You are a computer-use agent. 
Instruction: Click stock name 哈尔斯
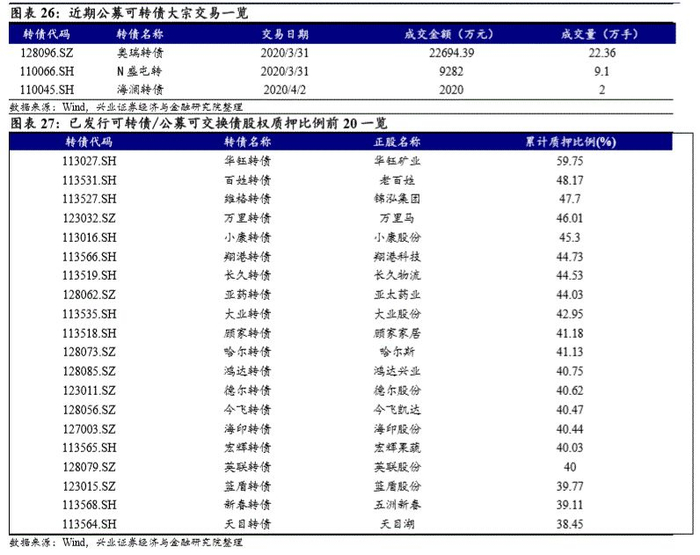click(397, 352)
